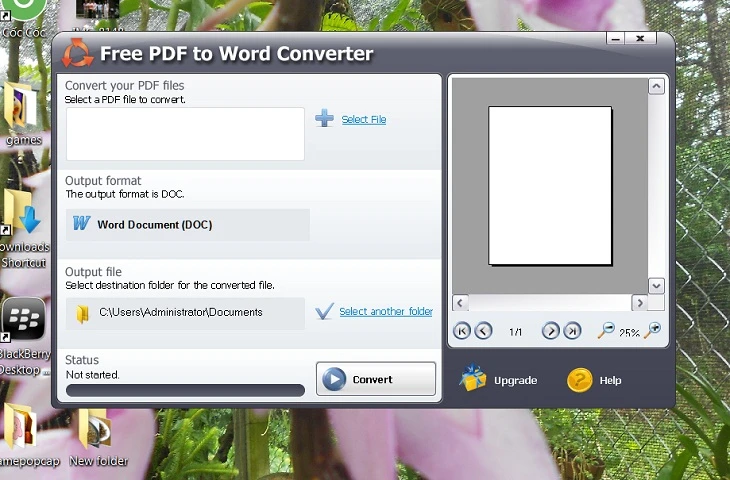Click the preview scroll up arrow
The width and height of the screenshot is (730, 480).
[x=656, y=86]
